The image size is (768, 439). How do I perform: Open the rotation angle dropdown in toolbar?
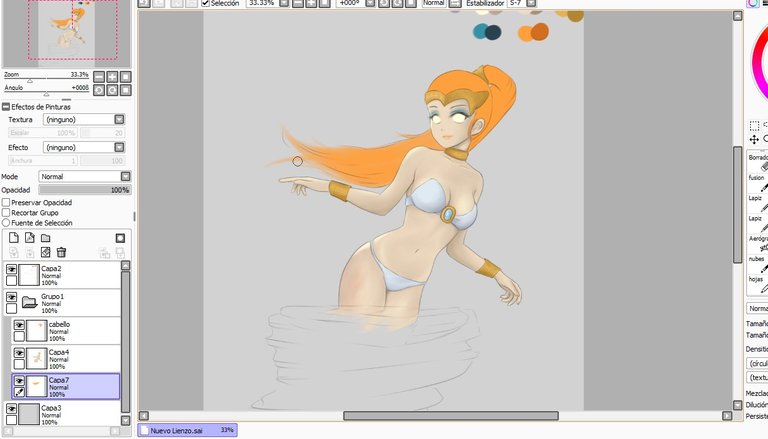[370, 3]
